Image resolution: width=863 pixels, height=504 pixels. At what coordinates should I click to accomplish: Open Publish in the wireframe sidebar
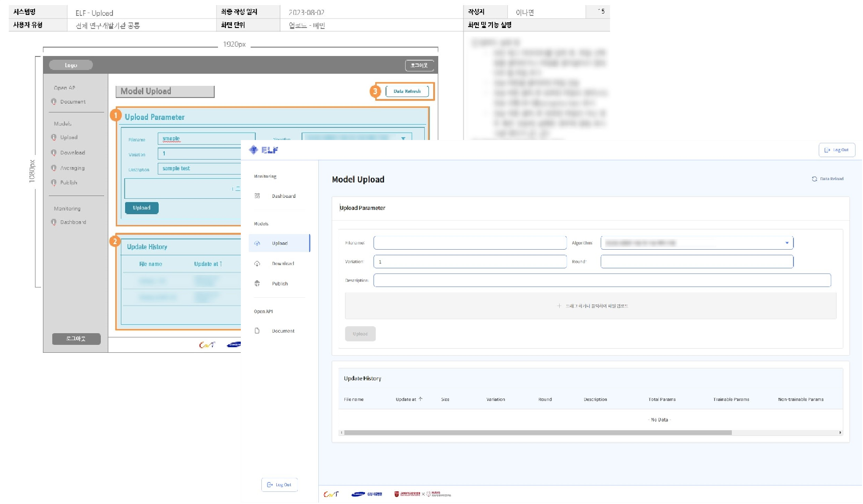point(69,182)
